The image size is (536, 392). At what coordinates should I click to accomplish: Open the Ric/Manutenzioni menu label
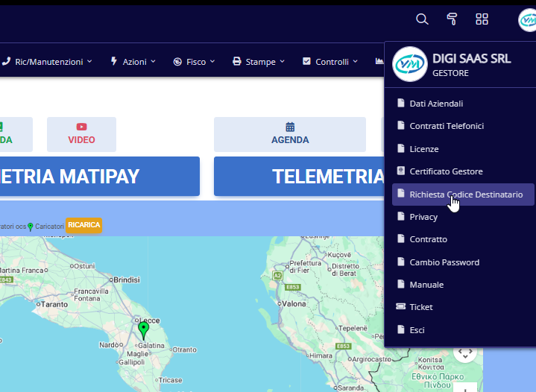(x=49, y=62)
